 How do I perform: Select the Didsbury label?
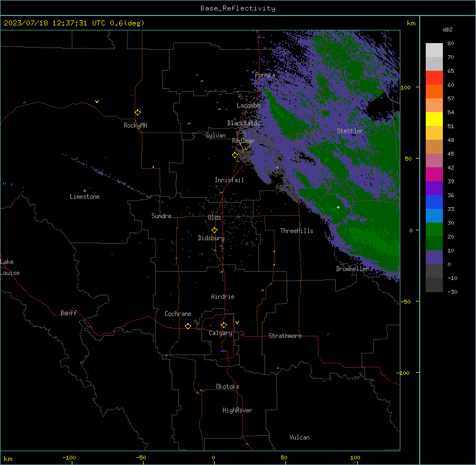[211, 238]
